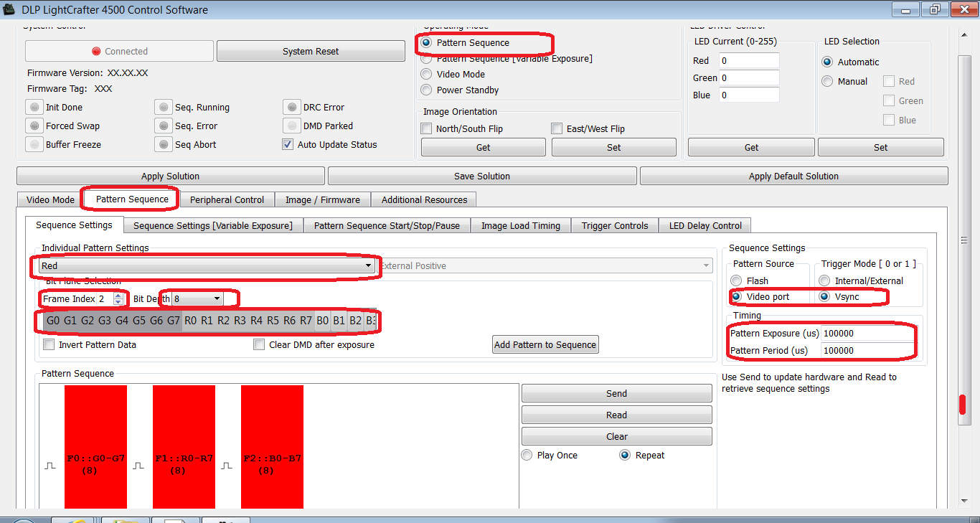
Task: Open the LED Delay Control sub-tab
Action: coord(705,226)
